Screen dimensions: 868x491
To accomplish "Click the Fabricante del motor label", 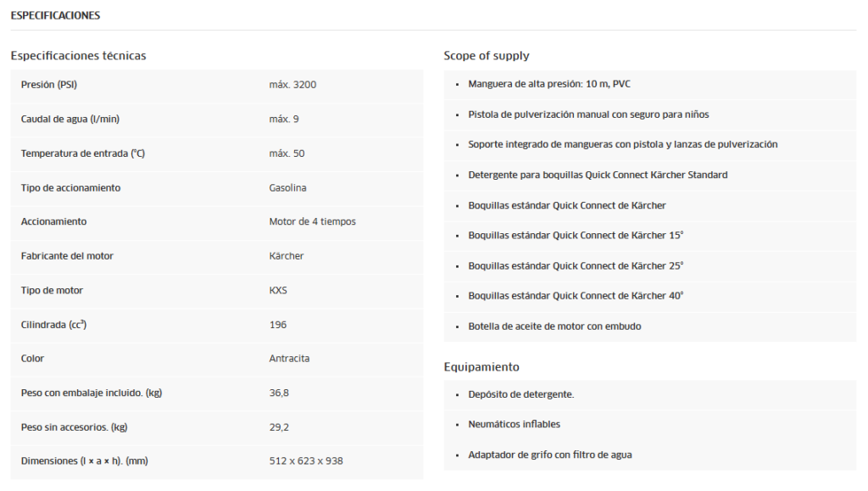I will (x=67, y=256).
